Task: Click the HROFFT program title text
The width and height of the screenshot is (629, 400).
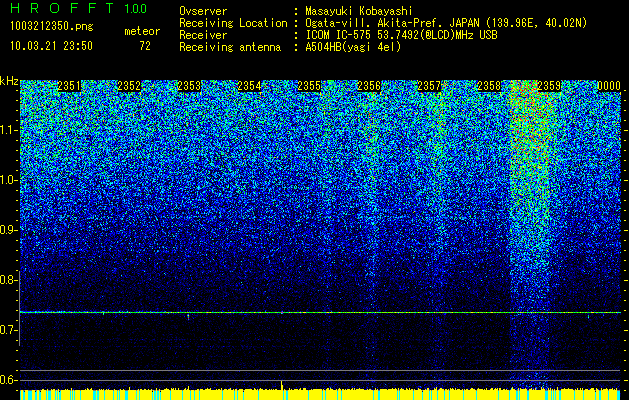Action: tap(62, 8)
